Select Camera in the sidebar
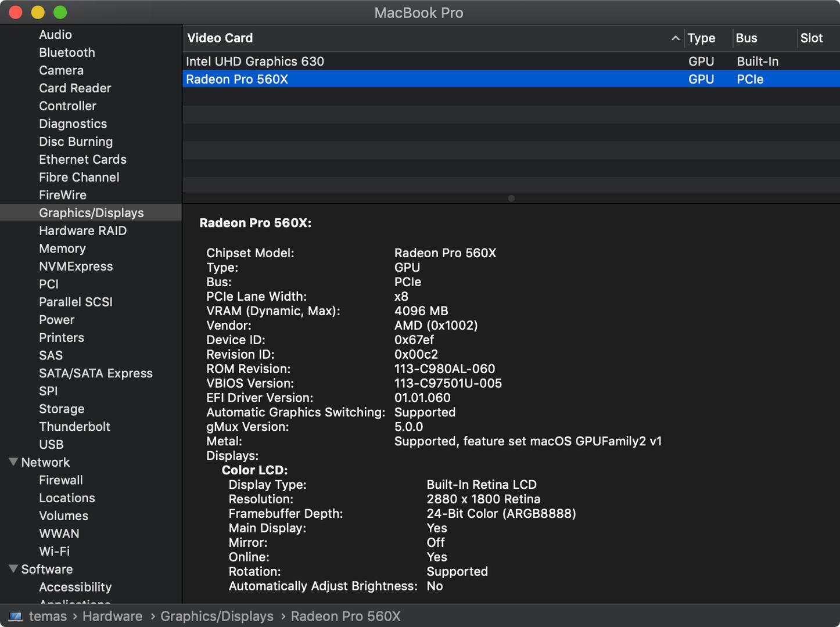 pos(61,70)
